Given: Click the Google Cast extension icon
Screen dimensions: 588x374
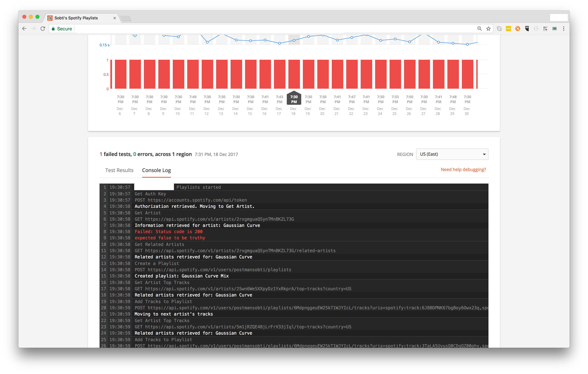Looking at the screenshot, I should 554,29.
